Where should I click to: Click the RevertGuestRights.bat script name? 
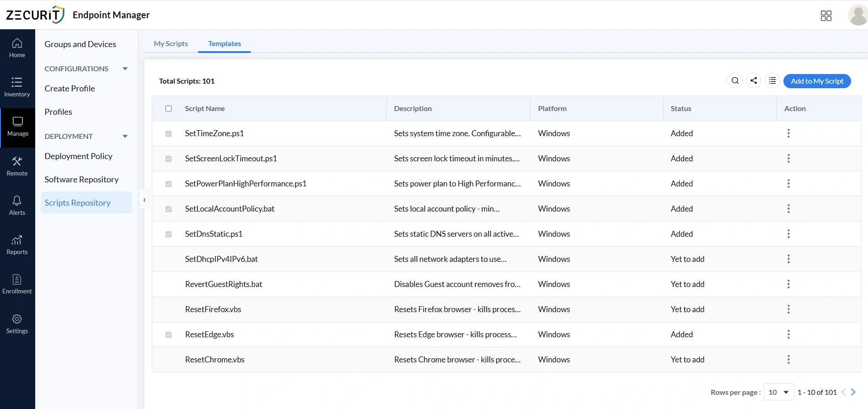pos(224,284)
